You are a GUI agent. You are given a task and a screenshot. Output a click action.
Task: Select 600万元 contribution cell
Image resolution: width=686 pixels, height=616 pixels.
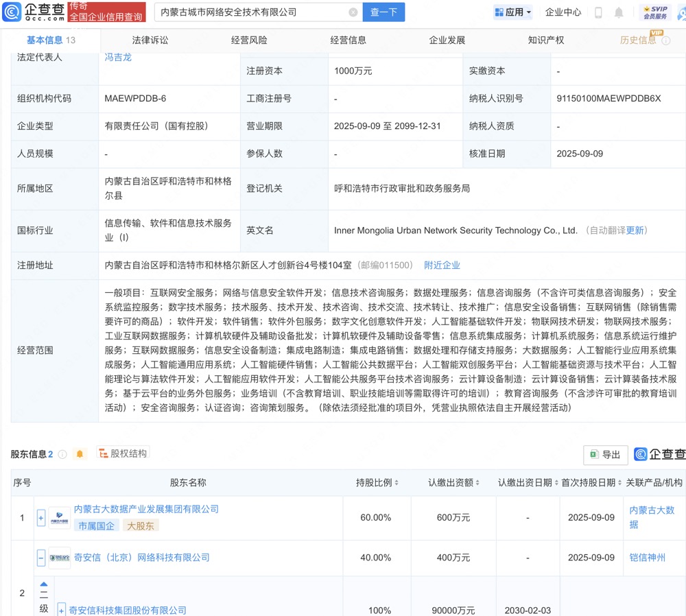coord(453,517)
